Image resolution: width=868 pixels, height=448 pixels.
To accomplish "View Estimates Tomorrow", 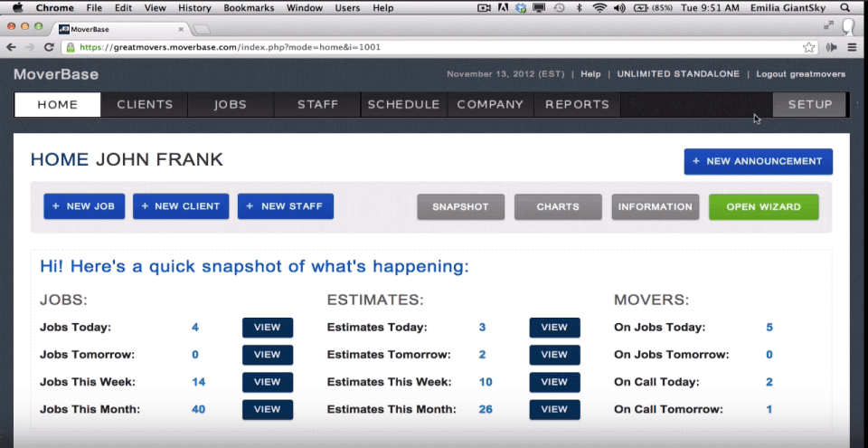I will 554,355.
